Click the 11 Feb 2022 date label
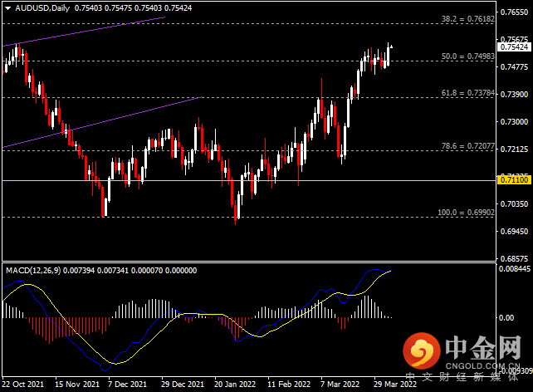This screenshot has width=533, height=392. (x=289, y=385)
